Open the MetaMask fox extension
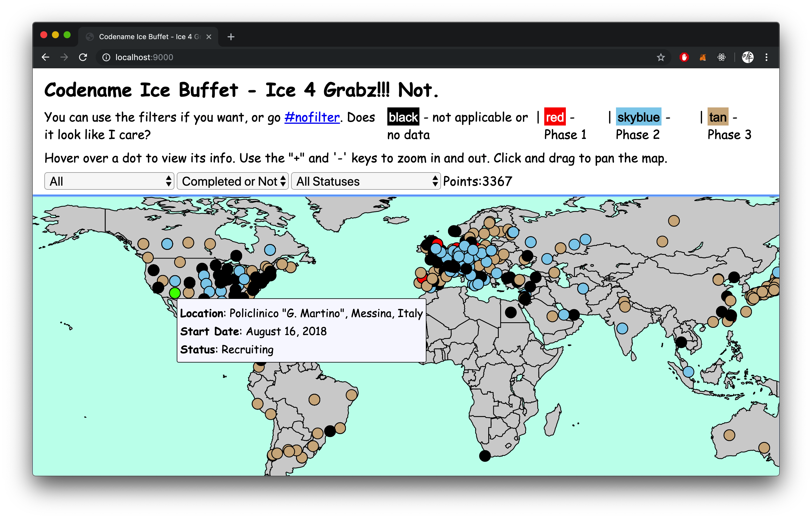This screenshot has height=519, width=812. [x=703, y=58]
